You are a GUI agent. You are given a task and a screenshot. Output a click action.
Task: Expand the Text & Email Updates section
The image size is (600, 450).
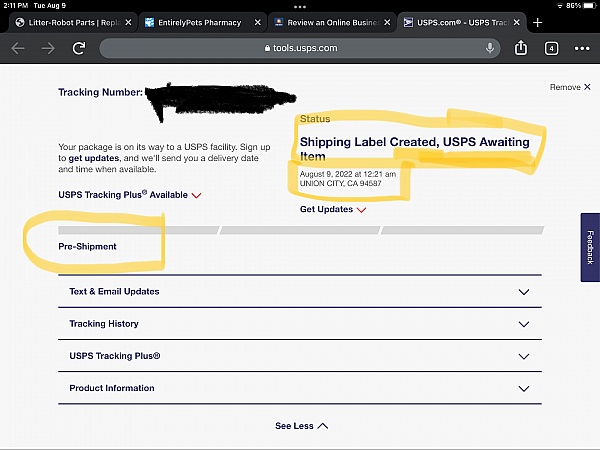pyautogui.click(x=299, y=292)
